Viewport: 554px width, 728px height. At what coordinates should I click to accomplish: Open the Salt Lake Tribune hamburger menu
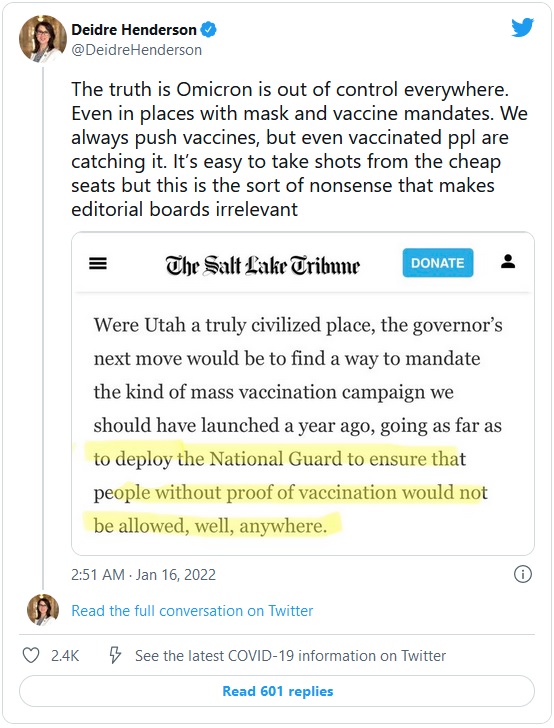click(98, 264)
